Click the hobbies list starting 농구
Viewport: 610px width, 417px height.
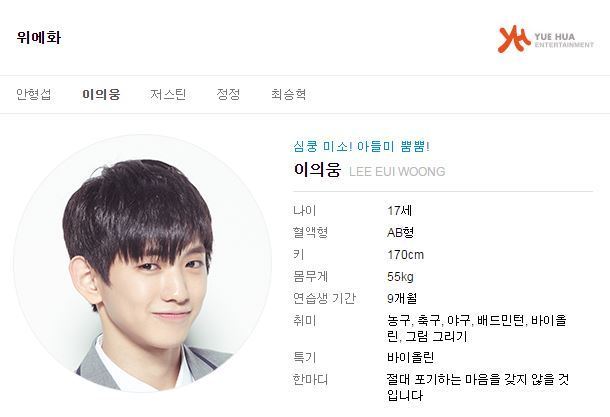pyautogui.click(x=477, y=328)
